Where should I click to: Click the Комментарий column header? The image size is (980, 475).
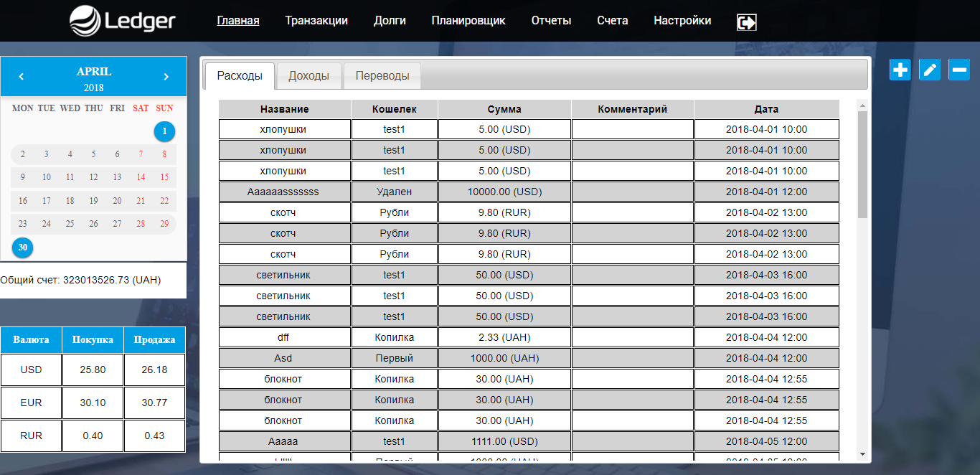click(633, 109)
